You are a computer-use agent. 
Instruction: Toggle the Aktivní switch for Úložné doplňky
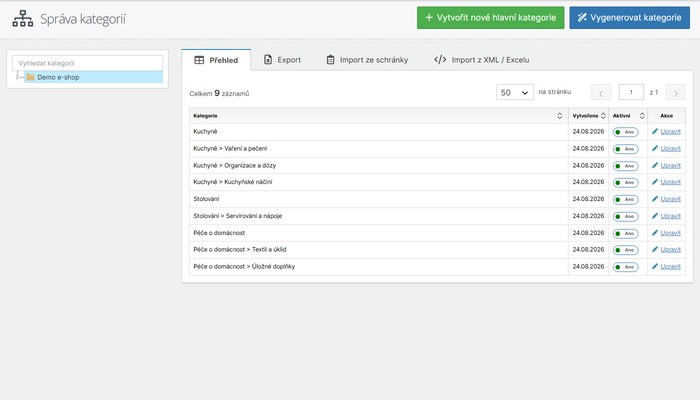click(x=625, y=267)
